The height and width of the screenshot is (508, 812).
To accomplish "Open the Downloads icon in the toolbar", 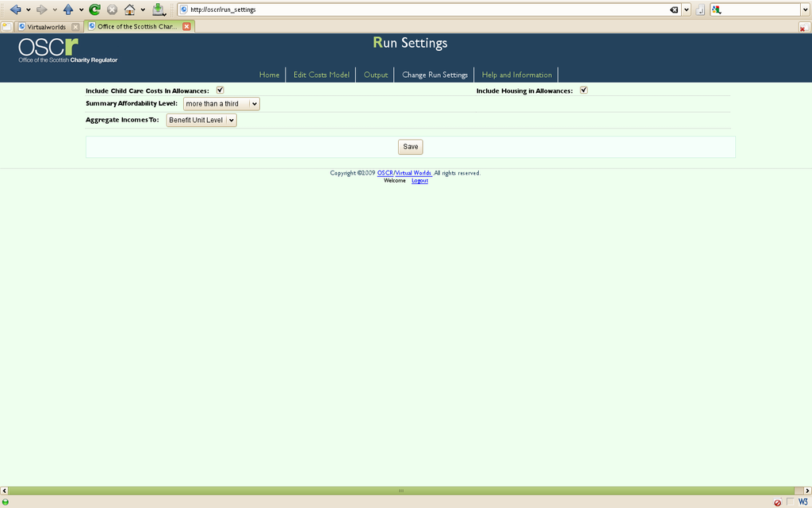I will tap(159, 10).
